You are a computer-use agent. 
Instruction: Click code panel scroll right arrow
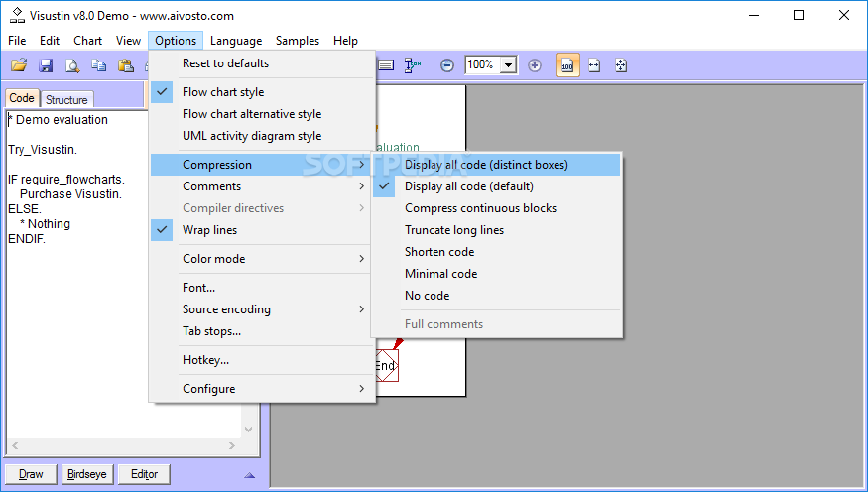pos(232,445)
